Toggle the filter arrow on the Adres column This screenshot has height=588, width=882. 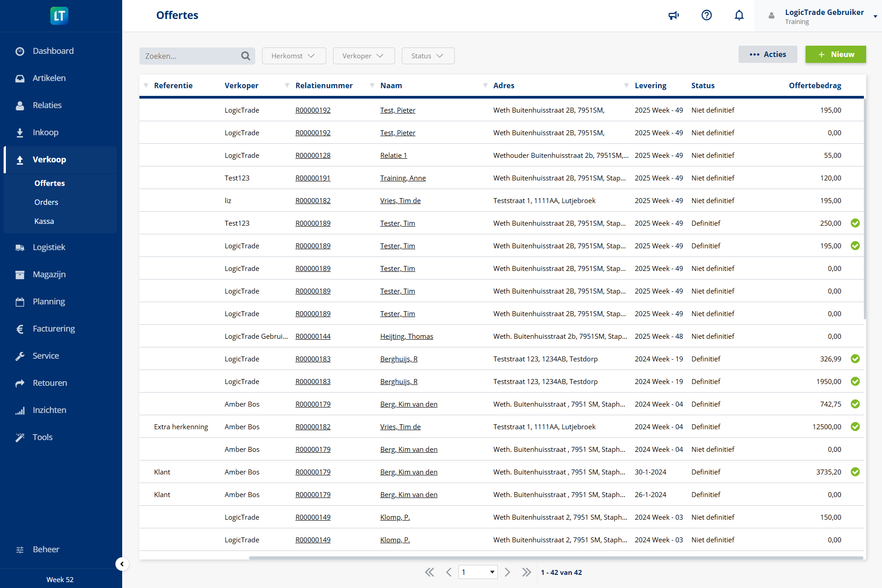click(x=485, y=85)
